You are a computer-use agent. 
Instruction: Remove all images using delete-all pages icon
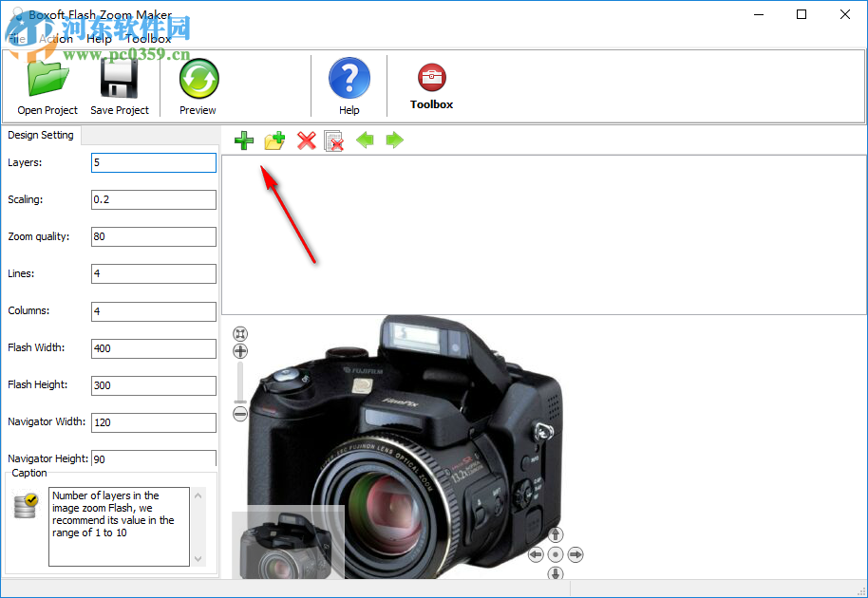pyautogui.click(x=334, y=140)
